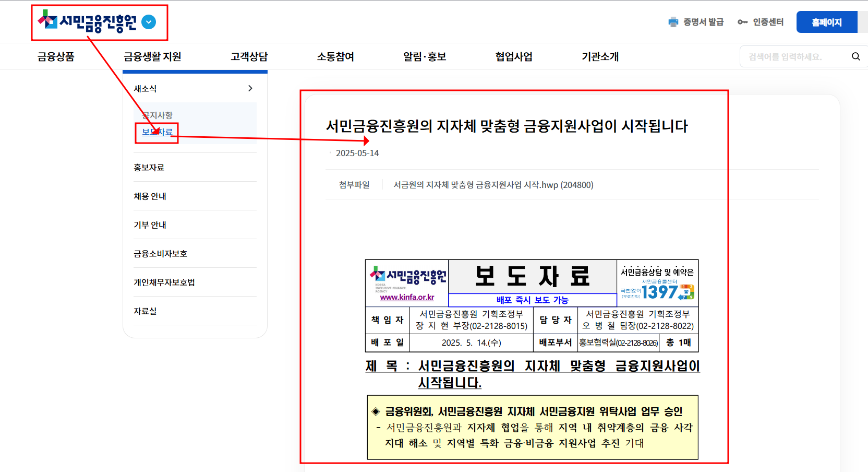Click the 2025. 5. 14.(수) date cell
Viewport: 868px width, 472px height.
472,343
